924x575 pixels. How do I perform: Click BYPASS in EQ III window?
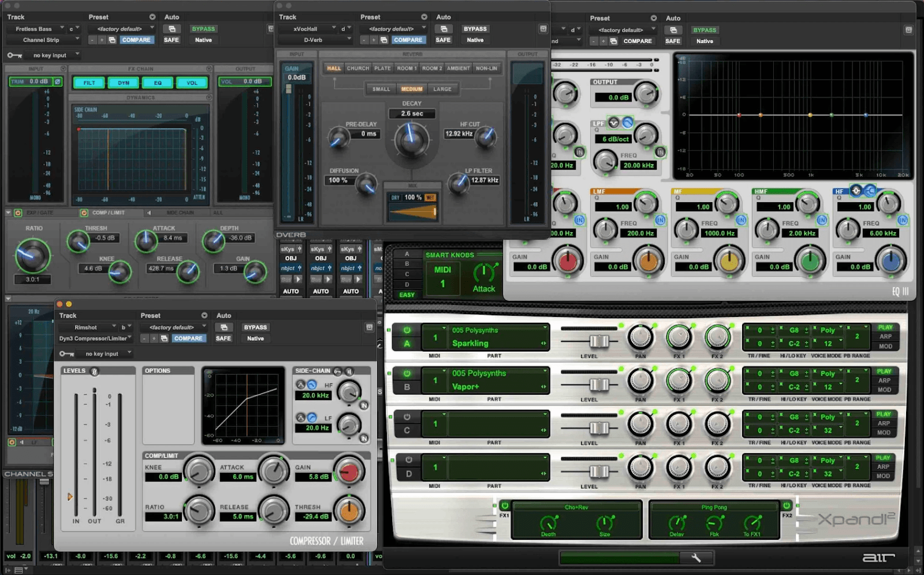click(x=705, y=30)
